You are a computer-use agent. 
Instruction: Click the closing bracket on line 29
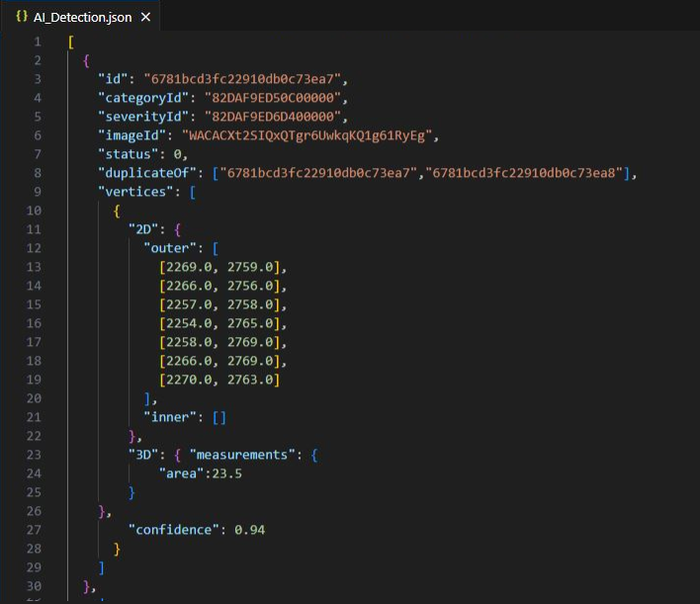point(101,567)
